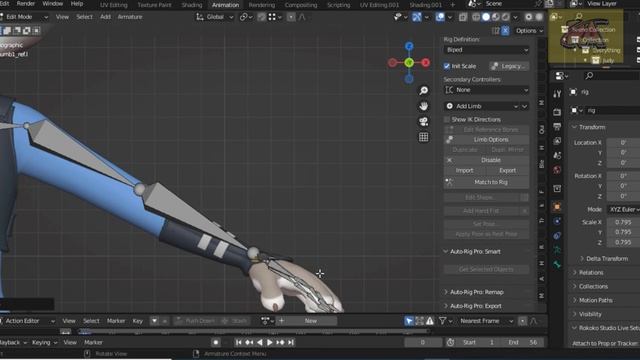
Task: Click the red X axis on navigation gizmo
Action: [426, 62]
